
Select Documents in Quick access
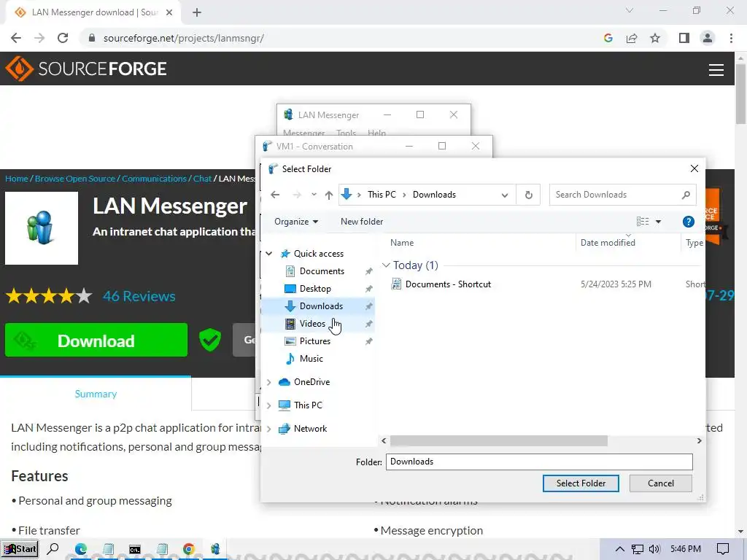tap(322, 271)
